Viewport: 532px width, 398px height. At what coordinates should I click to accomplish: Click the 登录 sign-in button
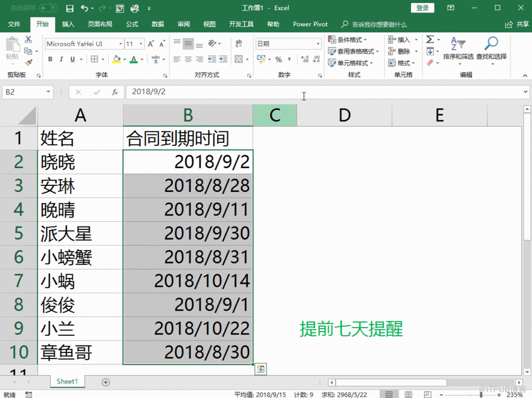pos(423,8)
